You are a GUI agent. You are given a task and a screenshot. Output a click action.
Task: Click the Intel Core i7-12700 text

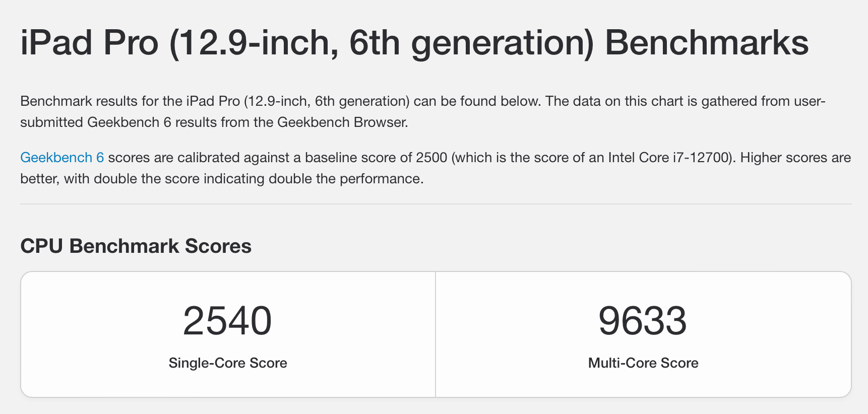click(x=669, y=158)
